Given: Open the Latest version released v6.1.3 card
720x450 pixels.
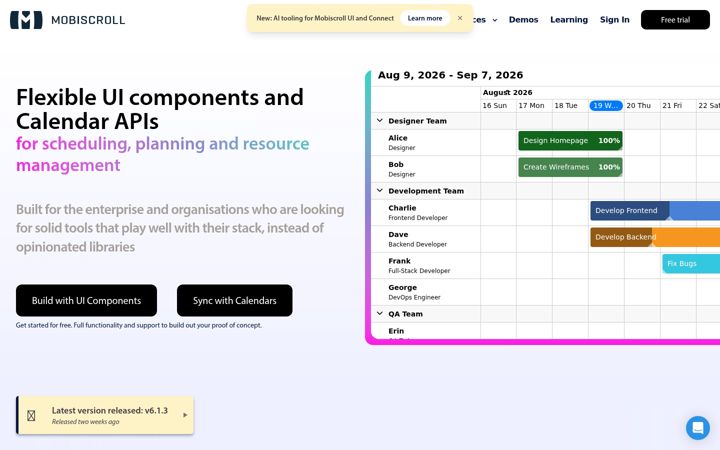Looking at the screenshot, I should point(105,415).
